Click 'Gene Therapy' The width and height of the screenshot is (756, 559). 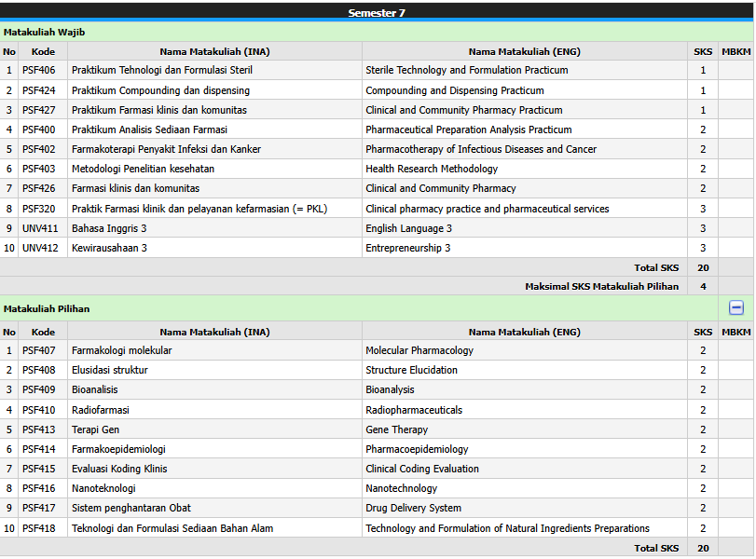pos(396,429)
